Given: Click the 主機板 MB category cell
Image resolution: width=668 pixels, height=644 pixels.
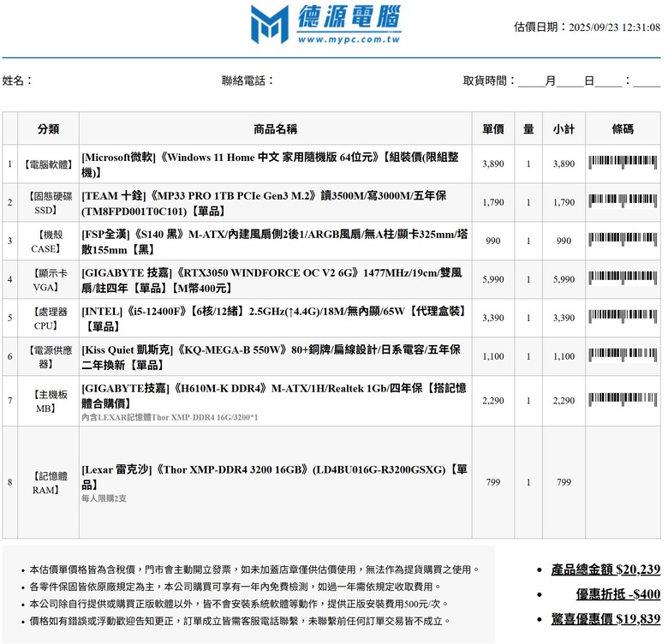Looking at the screenshot, I should 48,402.
